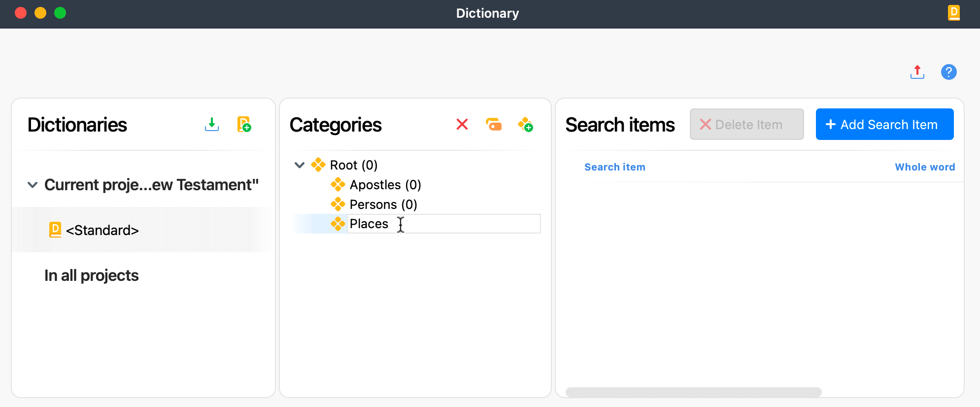Click the Places category icon
This screenshot has height=407, width=980.
tap(338, 224)
